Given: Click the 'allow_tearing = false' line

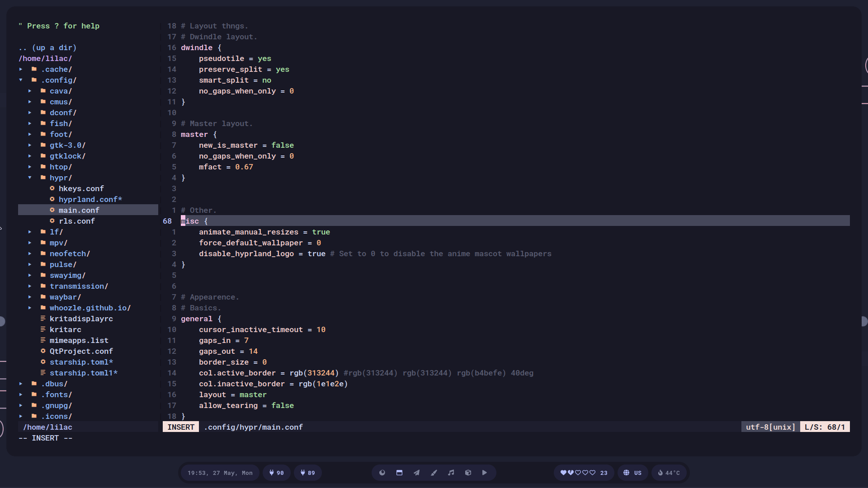Looking at the screenshot, I should [x=246, y=405].
